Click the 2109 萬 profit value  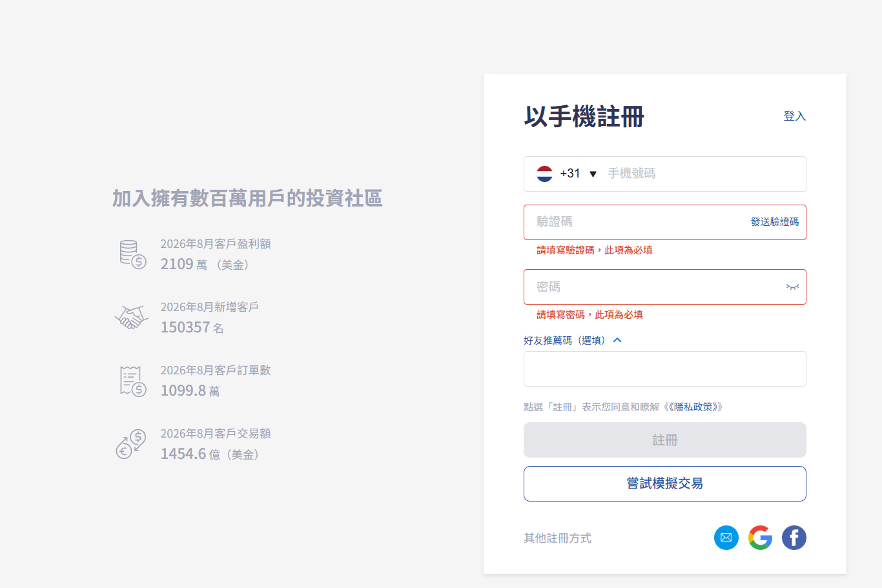pos(184,264)
